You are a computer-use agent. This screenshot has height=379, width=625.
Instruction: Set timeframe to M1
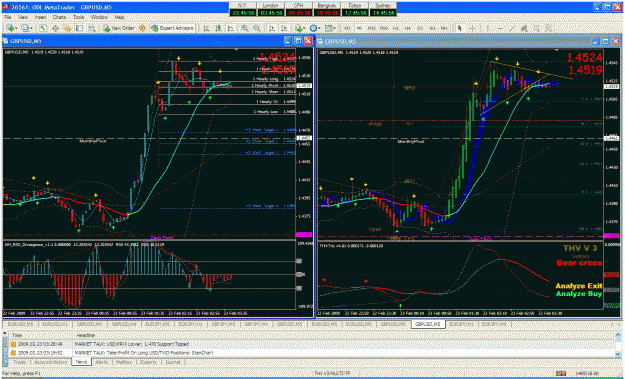click(x=348, y=28)
